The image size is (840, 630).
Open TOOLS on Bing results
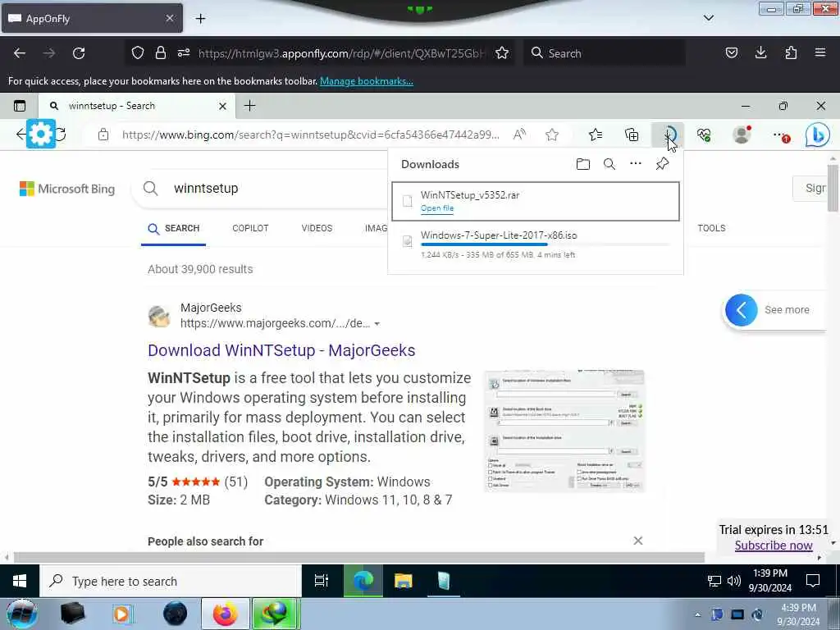[711, 228]
